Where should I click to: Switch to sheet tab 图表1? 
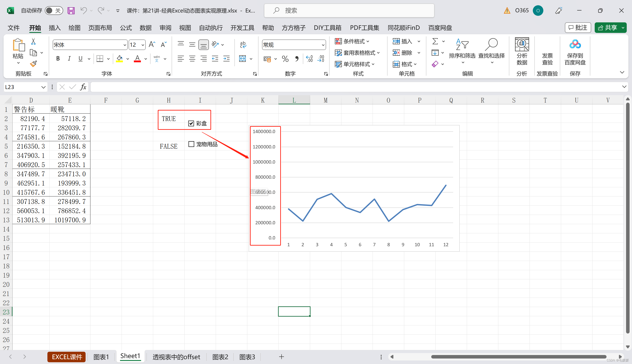pos(101,357)
